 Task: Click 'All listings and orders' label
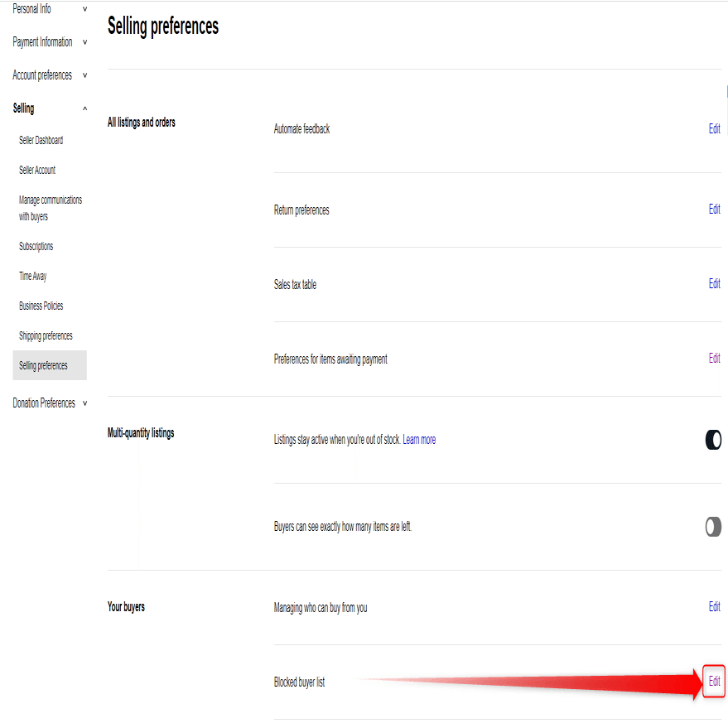click(x=142, y=123)
